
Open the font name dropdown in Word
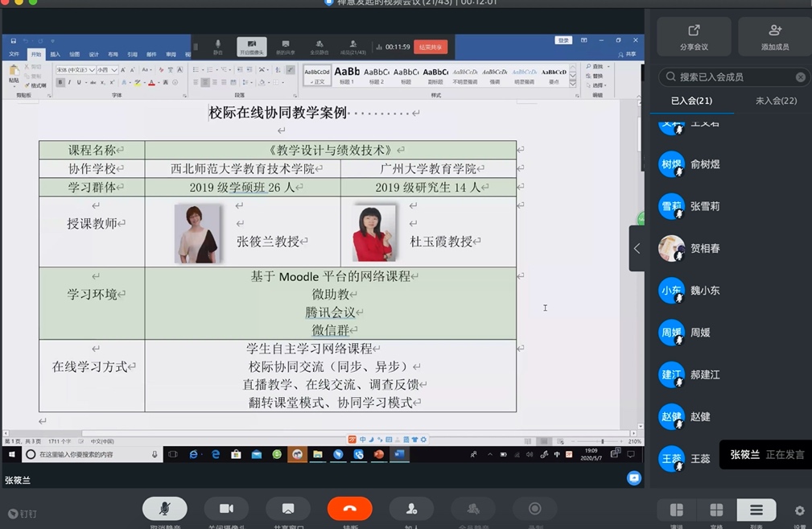(92, 70)
